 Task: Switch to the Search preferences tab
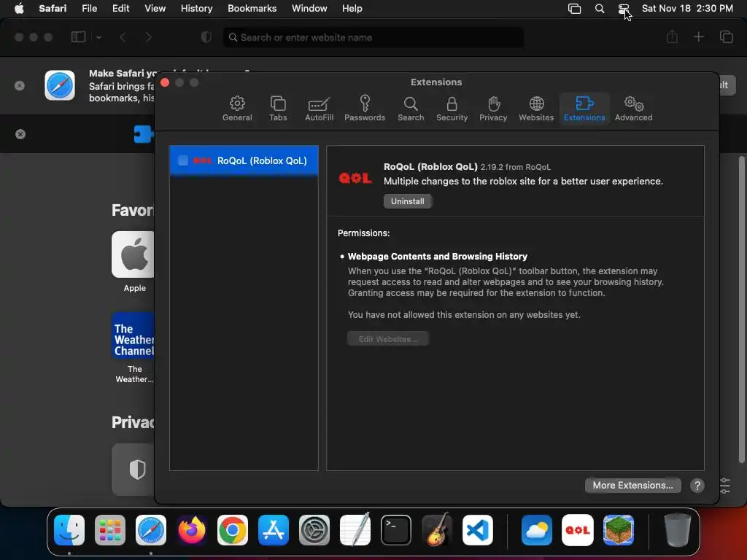(x=411, y=109)
